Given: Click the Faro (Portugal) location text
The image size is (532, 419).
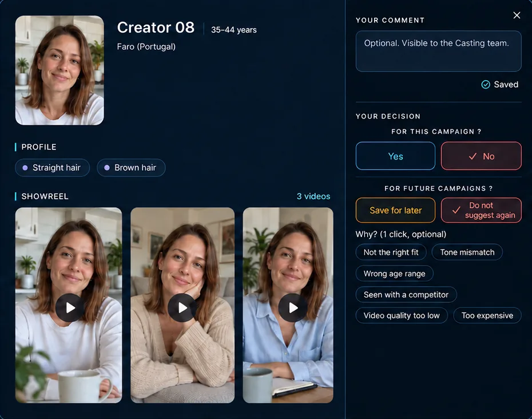Looking at the screenshot, I should [x=146, y=46].
